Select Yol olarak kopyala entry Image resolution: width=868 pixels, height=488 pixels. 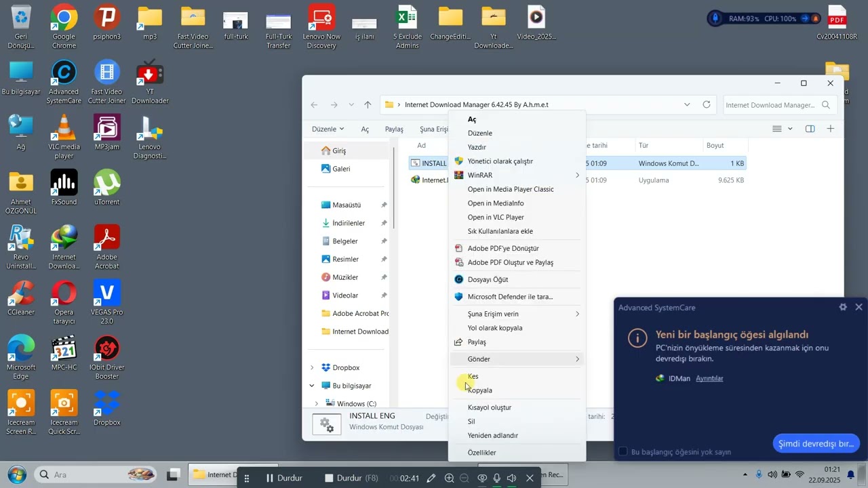point(517,328)
